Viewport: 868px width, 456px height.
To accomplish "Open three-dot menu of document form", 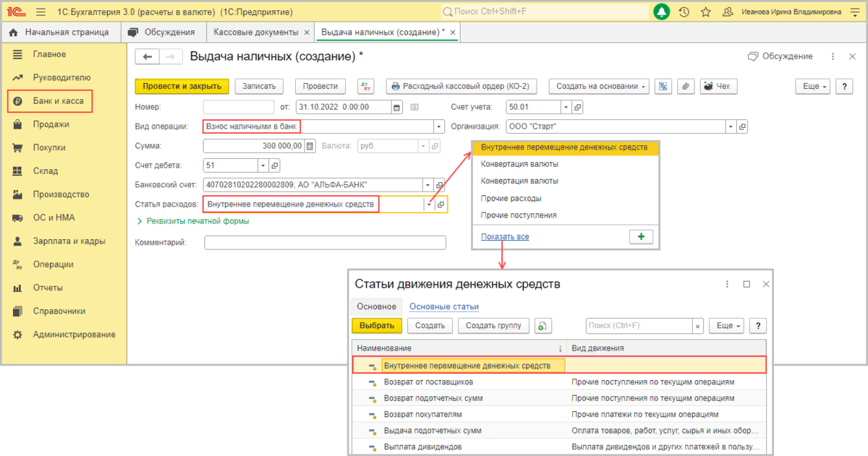I will pyautogui.click(x=833, y=56).
